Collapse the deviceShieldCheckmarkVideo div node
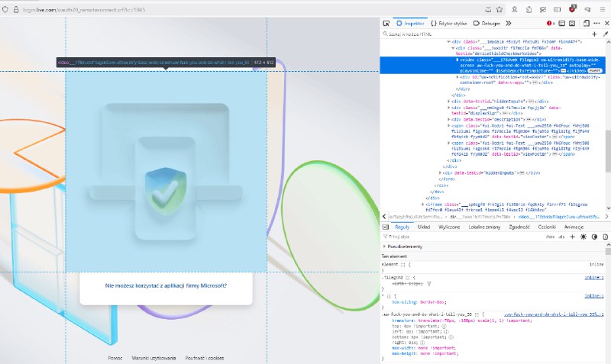Viewport: 611px width, 364px height. [x=453, y=48]
